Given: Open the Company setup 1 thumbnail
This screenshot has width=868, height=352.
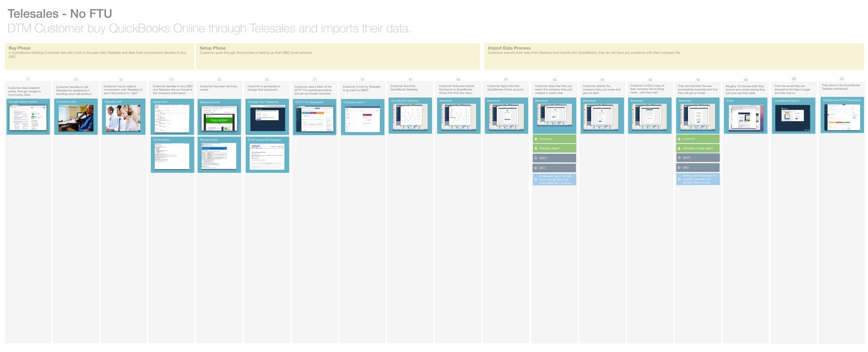Looking at the screenshot, I should pos(363,118).
